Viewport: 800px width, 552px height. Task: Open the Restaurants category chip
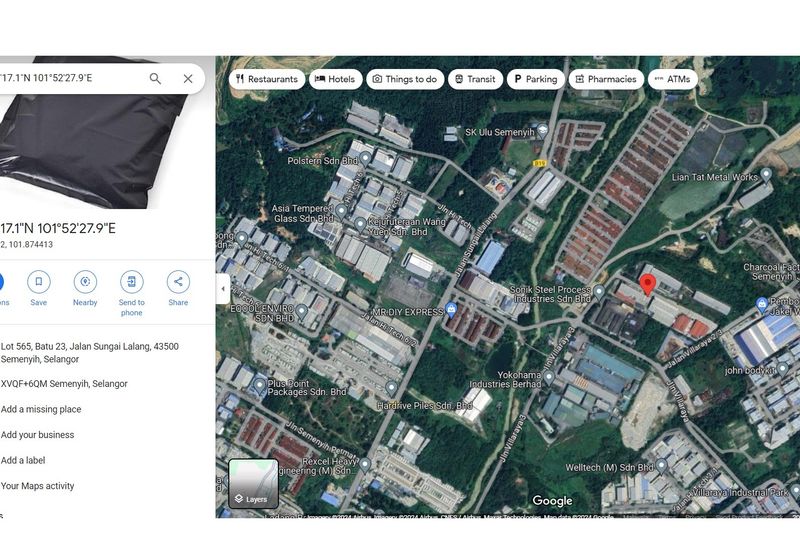267,79
